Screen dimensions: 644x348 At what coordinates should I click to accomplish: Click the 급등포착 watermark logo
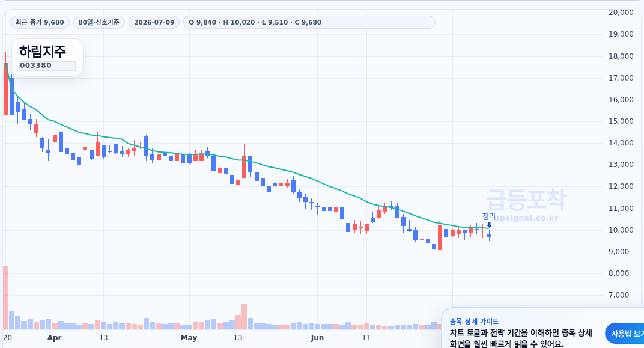coord(526,200)
